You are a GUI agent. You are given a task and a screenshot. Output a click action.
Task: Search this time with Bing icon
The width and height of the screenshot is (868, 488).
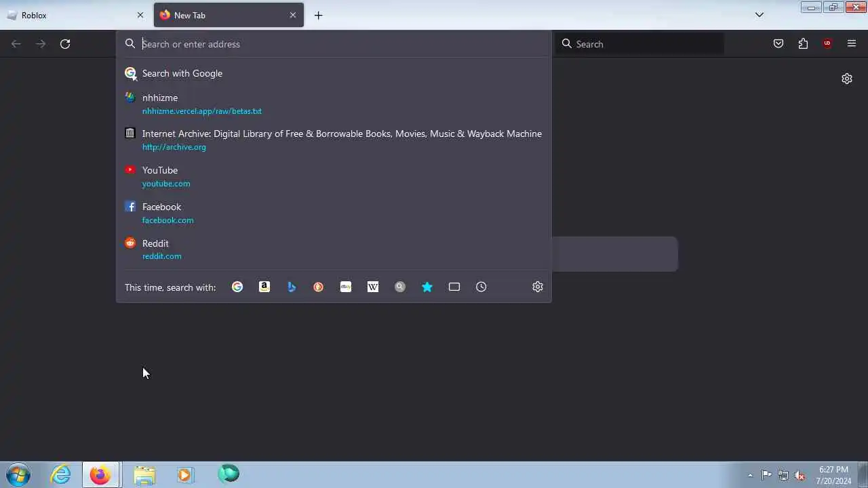[292, 287]
